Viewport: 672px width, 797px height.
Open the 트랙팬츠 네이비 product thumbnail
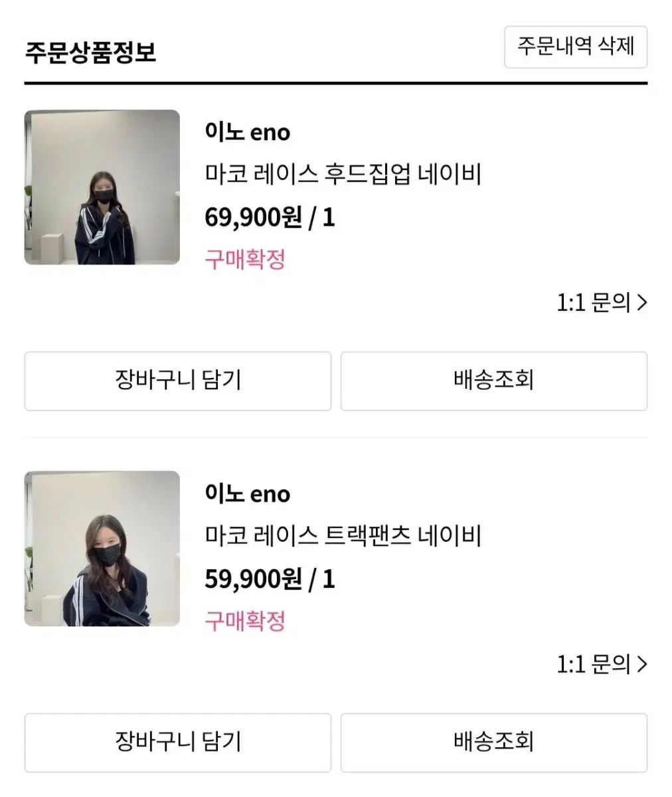pyautogui.click(x=102, y=549)
